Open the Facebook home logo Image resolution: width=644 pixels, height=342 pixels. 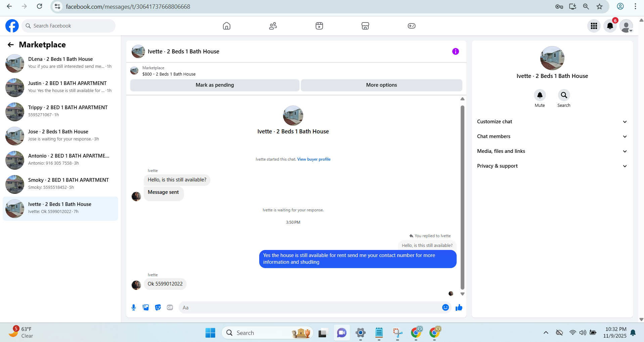pos(12,26)
